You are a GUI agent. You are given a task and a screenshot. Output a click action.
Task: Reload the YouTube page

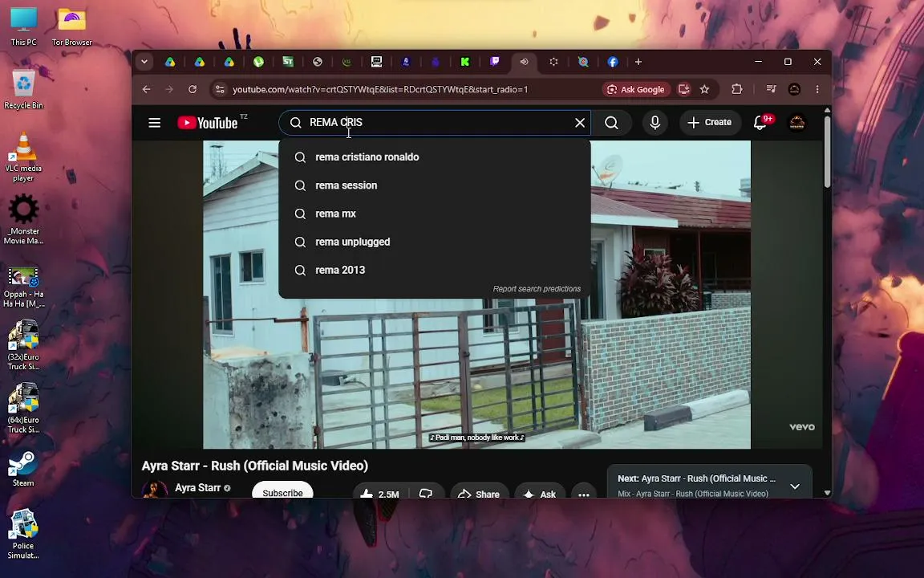click(x=192, y=89)
